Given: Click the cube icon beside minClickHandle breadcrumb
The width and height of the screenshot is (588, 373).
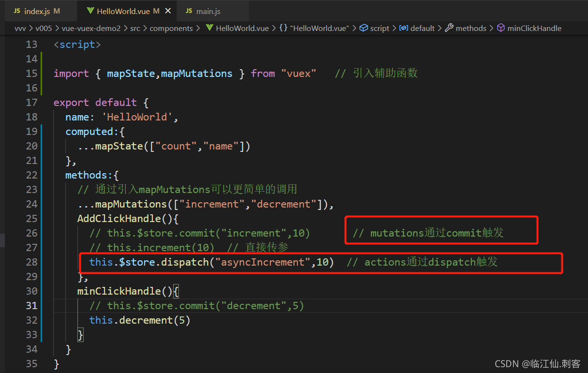Looking at the screenshot, I should click(501, 28).
